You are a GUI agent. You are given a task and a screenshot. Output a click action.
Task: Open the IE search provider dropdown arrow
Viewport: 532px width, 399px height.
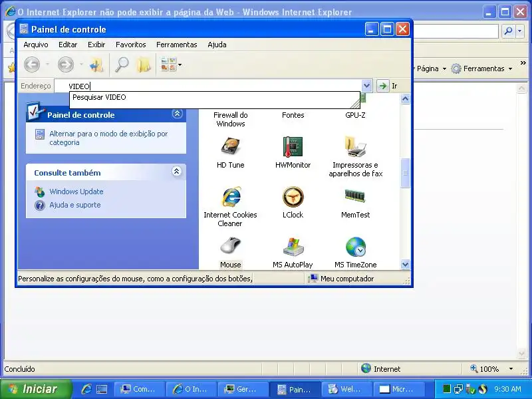pos(520,31)
